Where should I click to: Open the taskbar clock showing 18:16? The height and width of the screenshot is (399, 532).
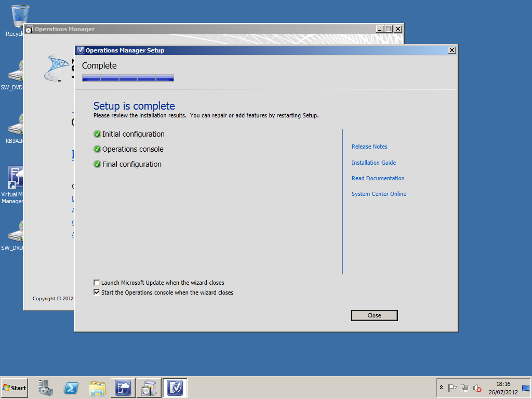(x=503, y=388)
